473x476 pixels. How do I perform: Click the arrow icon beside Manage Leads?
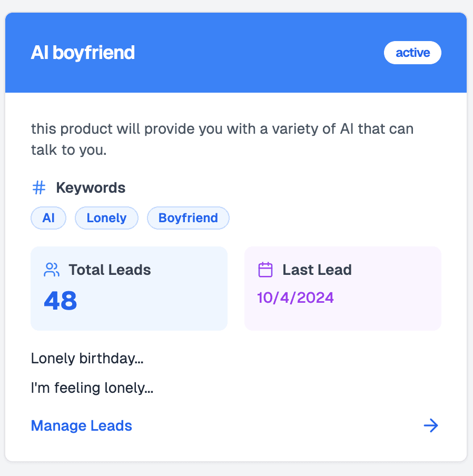point(431,425)
